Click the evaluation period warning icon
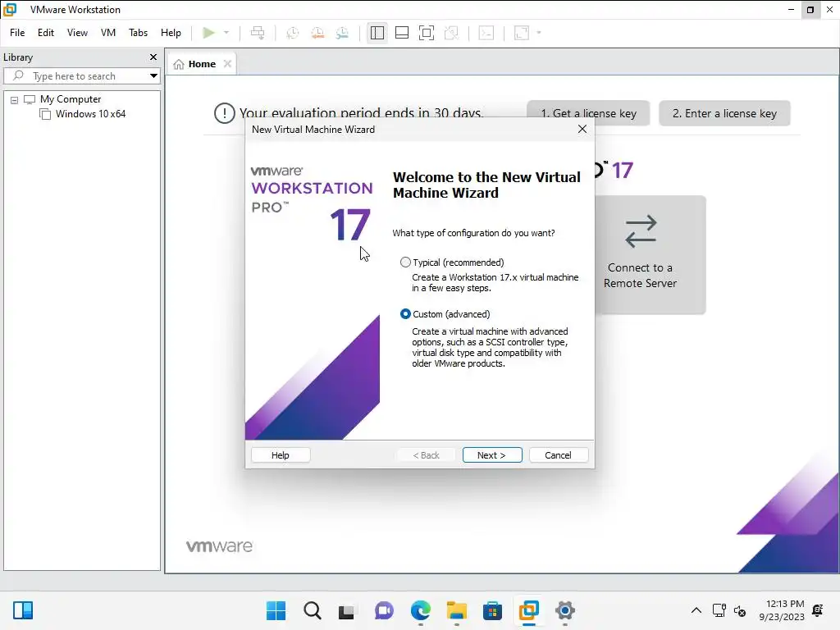 (x=225, y=113)
